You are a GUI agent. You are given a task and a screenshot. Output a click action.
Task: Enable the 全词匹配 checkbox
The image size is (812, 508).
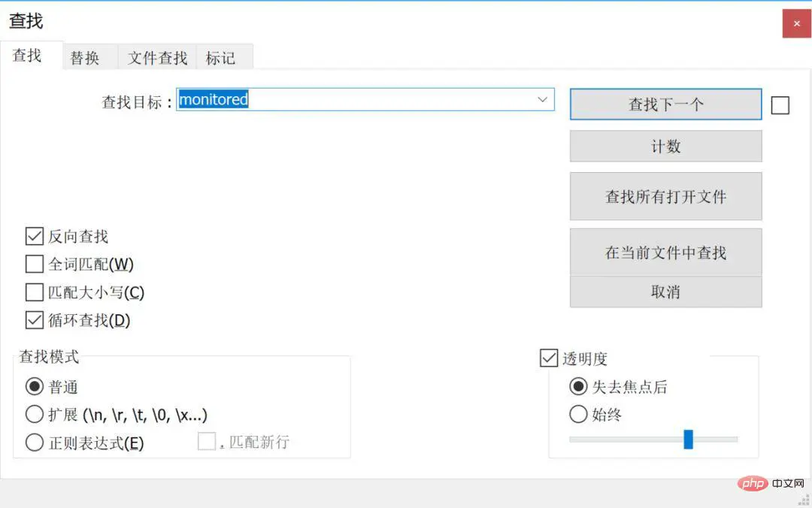[x=35, y=264]
